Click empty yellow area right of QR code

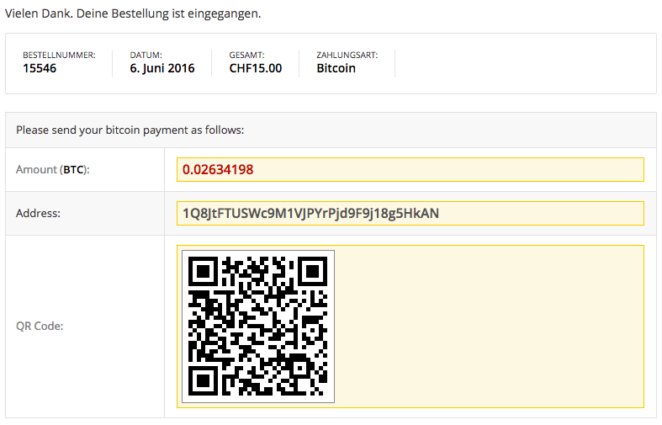coord(490,326)
